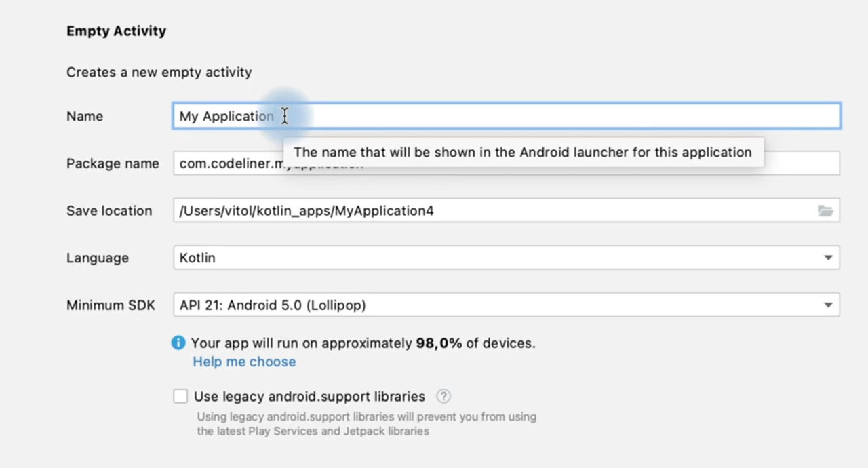Click the folder browse icon in Save location
Image resolution: width=868 pixels, height=468 pixels.
(x=825, y=211)
